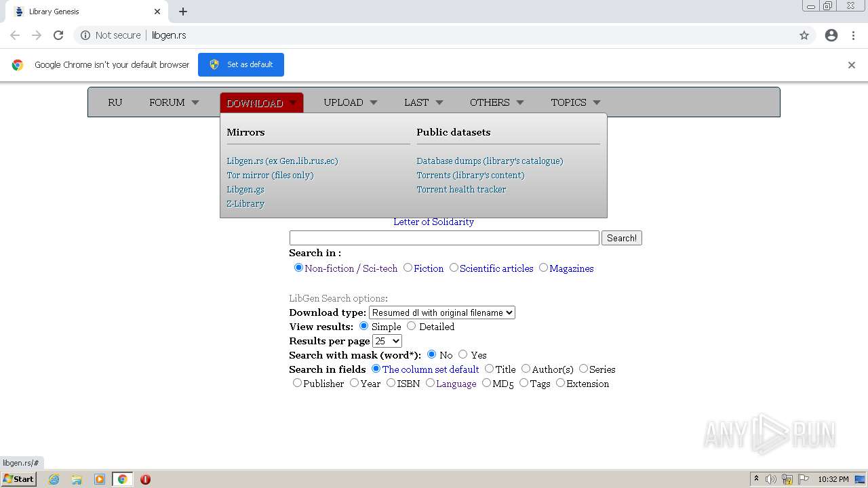
Task: Select the Year field radio
Action: [354, 383]
